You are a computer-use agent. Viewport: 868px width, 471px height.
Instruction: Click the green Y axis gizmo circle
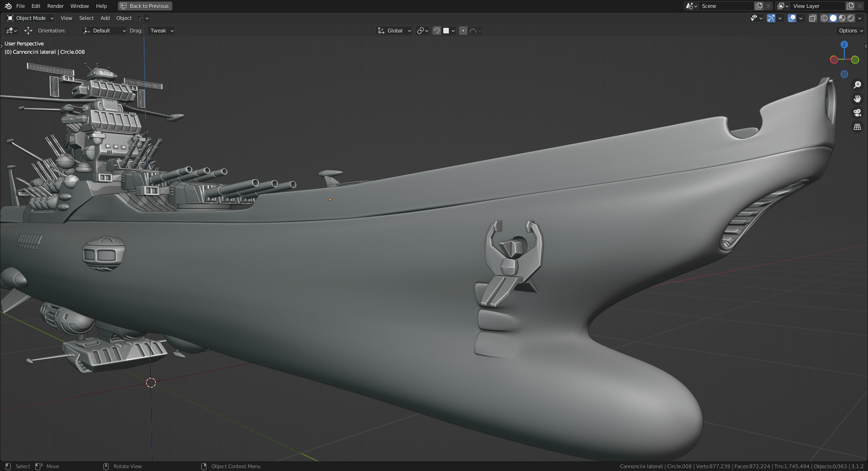855,60
